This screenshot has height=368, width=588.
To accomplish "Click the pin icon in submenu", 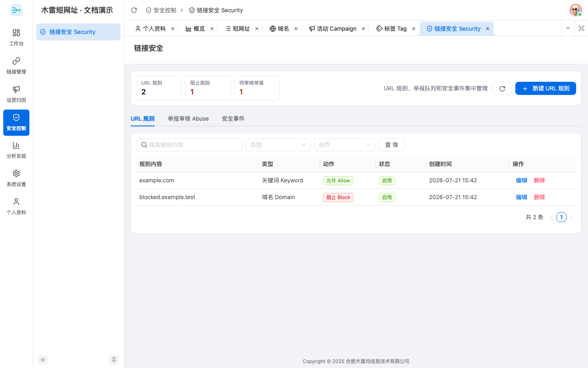I will click(x=114, y=360).
